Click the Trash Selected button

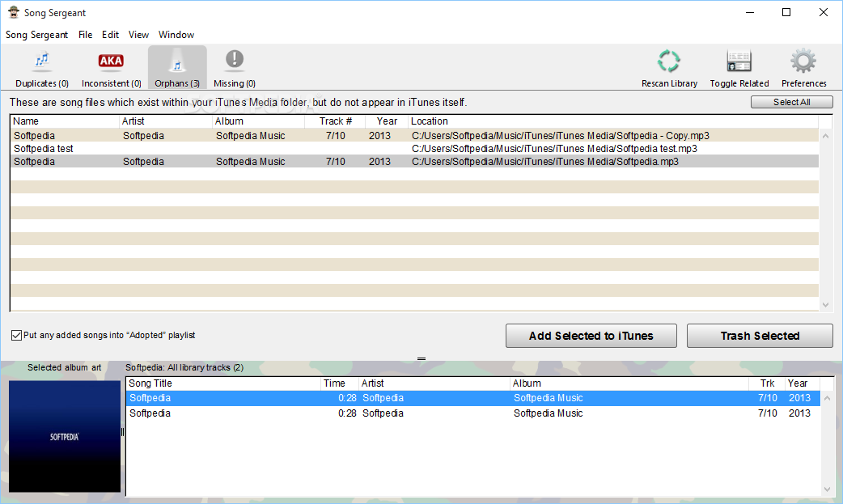760,336
